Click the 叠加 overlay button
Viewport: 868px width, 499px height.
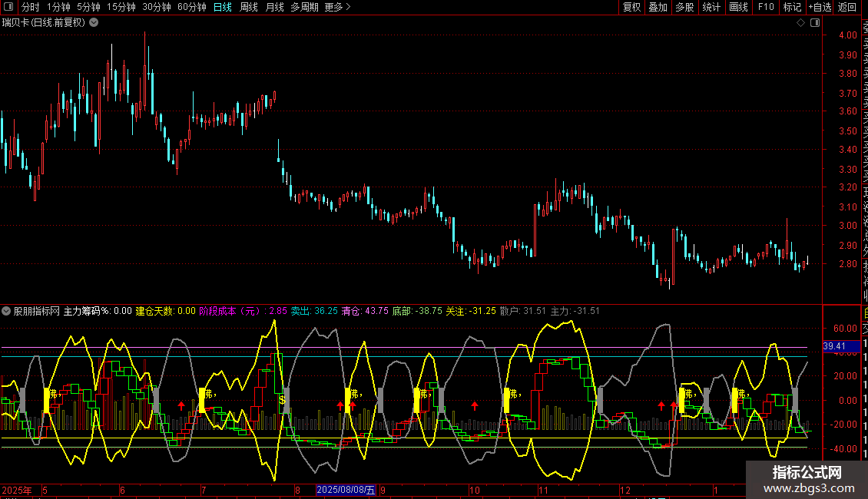click(x=658, y=7)
